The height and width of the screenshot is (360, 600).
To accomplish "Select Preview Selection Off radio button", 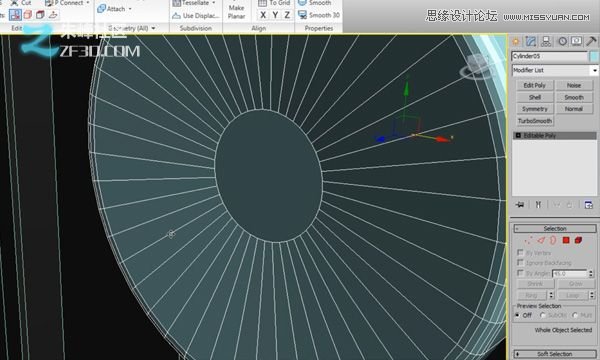I will pyautogui.click(x=518, y=315).
